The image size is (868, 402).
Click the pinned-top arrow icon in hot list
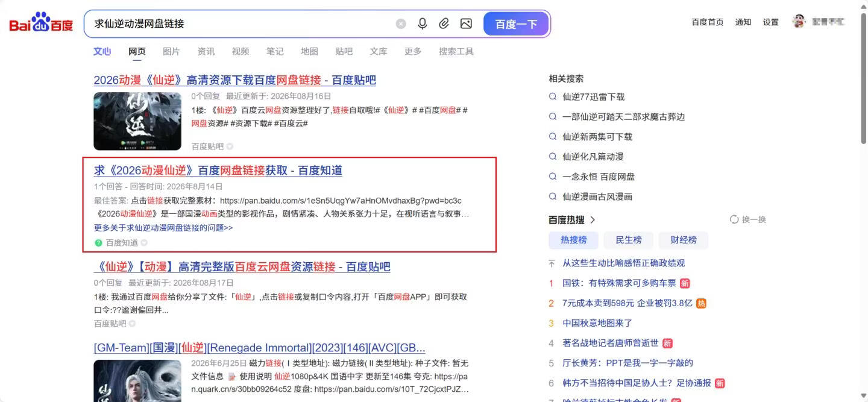552,263
